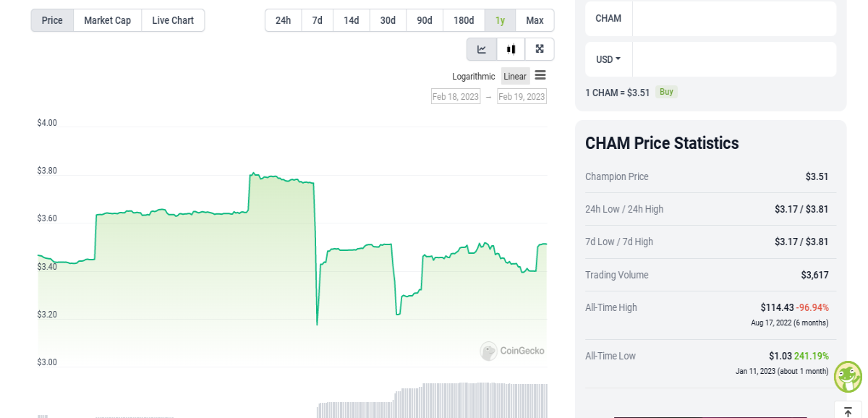Select the Max time range

pyautogui.click(x=535, y=20)
